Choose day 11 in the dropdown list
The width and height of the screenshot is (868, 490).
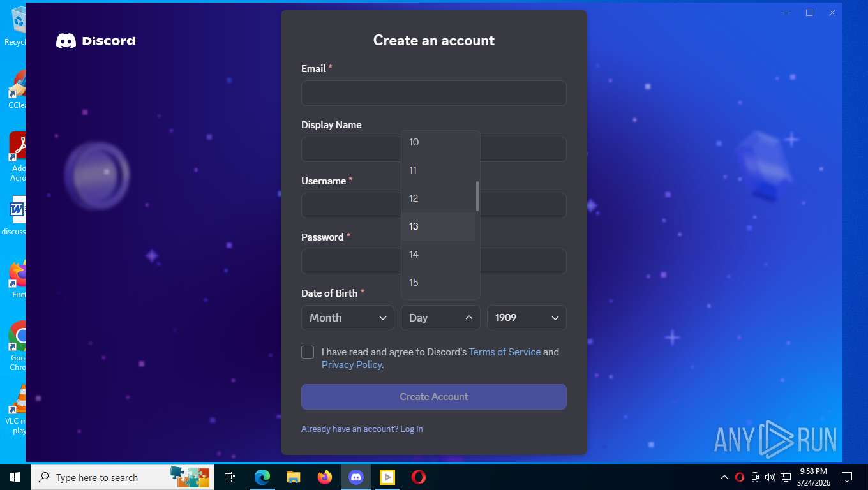coord(438,170)
